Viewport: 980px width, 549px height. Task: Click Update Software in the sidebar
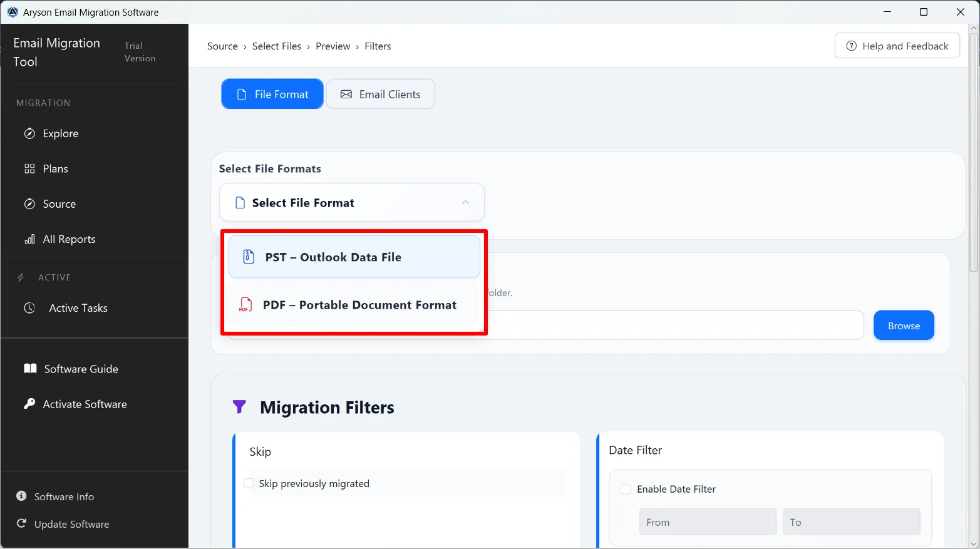pos(71,524)
